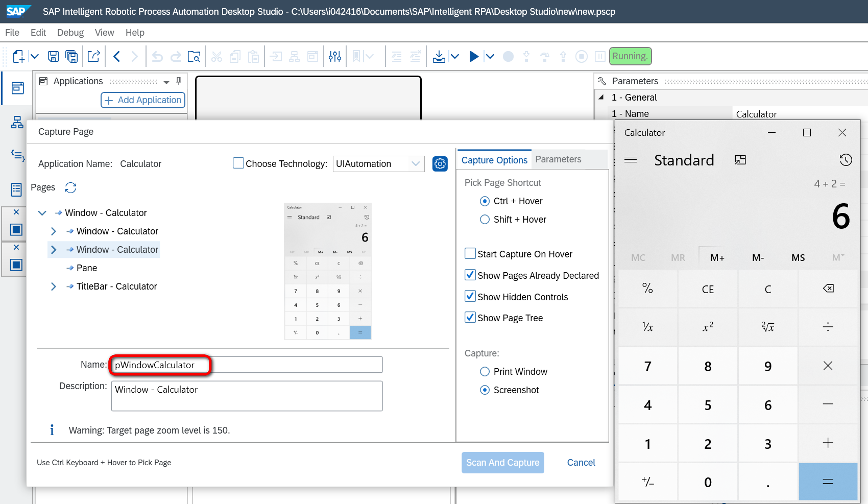Image resolution: width=868 pixels, height=504 pixels.
Task: Click into the page Name field
Action: pos(247,365)
